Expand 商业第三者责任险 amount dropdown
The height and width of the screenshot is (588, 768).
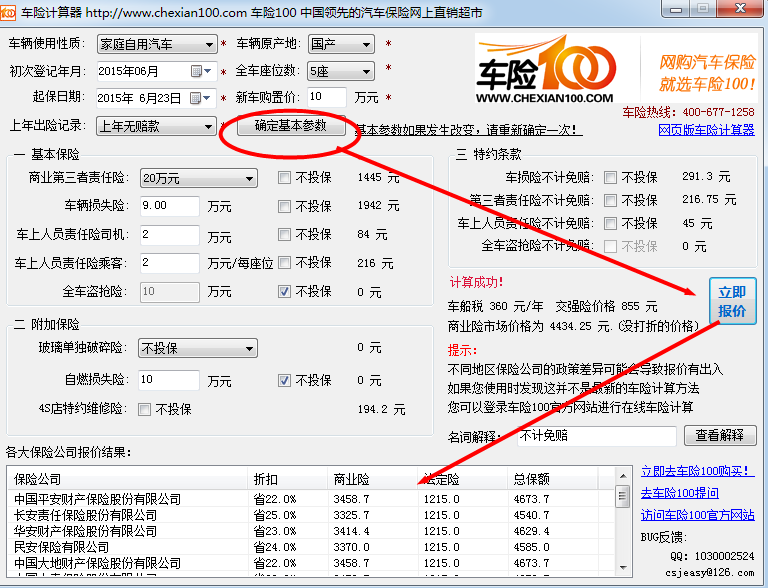click(249, 178)
